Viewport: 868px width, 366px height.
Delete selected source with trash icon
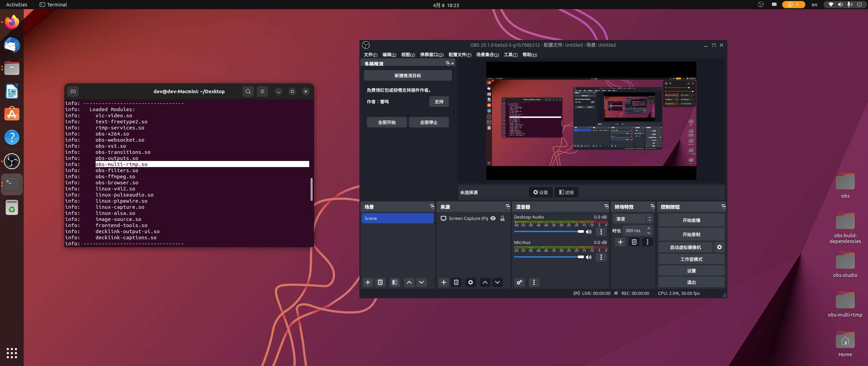456,282
